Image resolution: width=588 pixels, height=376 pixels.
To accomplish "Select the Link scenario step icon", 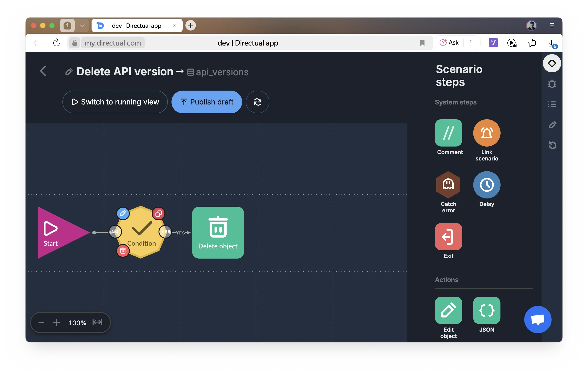I will click(x=486, y=133).
